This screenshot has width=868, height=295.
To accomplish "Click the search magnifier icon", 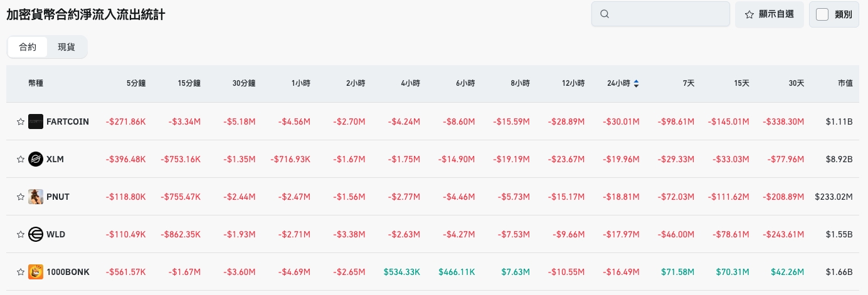I will (x=605, y=14).
